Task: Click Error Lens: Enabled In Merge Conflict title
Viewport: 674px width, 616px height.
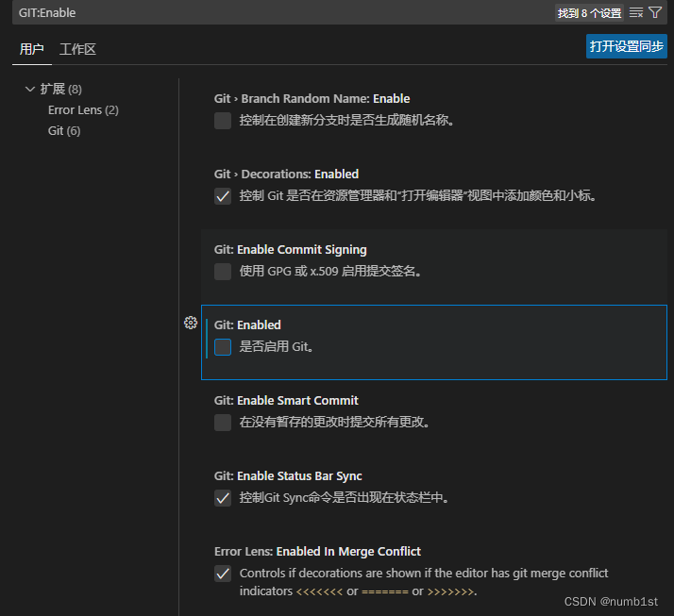Action: coord(317,552)
